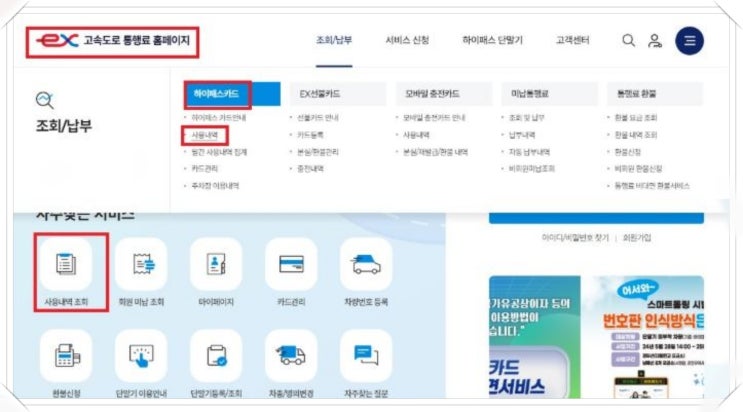743x412 pixels.
Task: Click 환불 요금 조회 link
Action: click(636, 118)
